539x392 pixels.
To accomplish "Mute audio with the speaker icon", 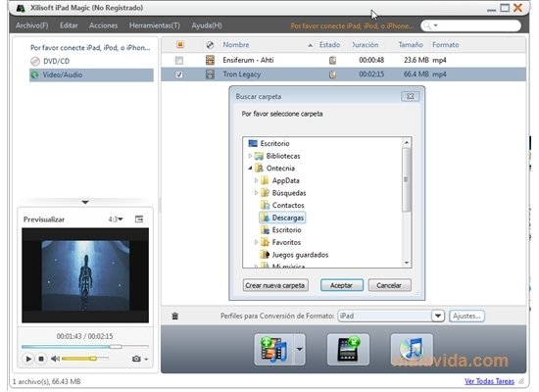I will [x=55, y=359].
